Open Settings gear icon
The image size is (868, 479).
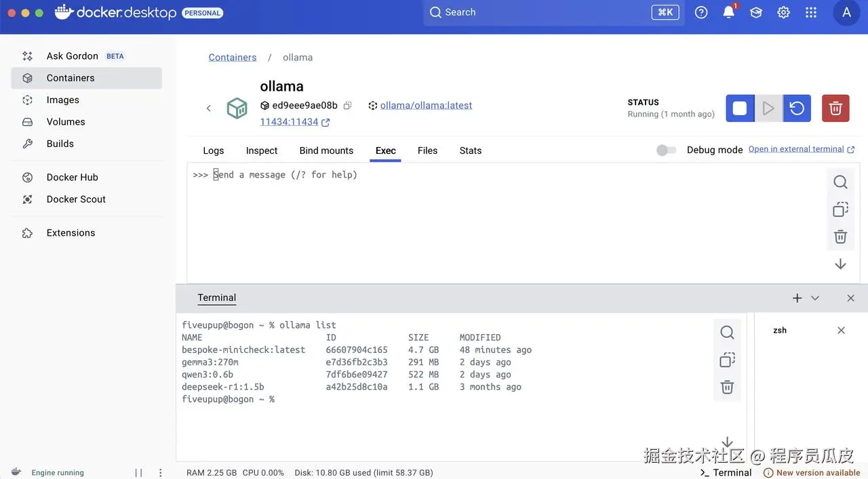(x=783, y=12)
